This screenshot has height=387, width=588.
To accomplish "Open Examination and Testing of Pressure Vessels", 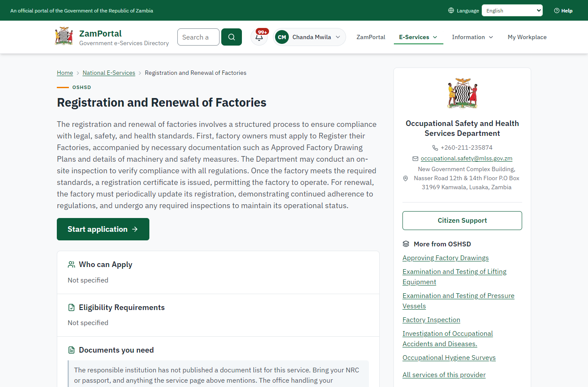I will 458,301.
